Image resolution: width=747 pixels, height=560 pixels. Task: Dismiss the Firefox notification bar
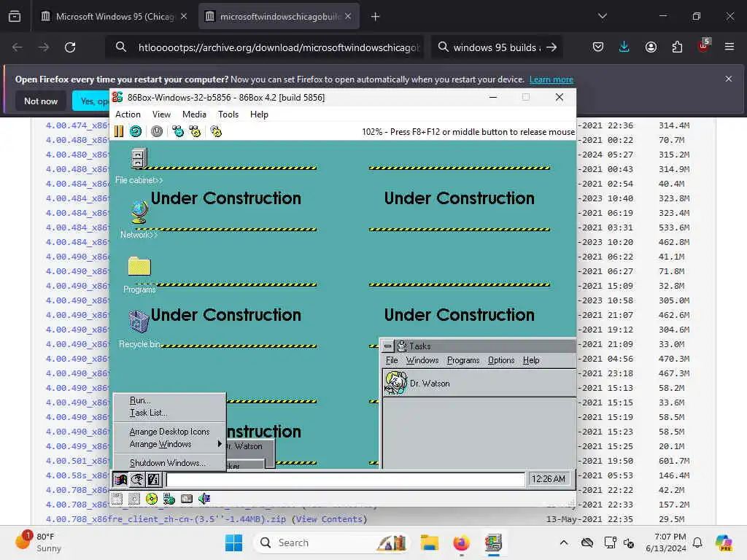(729, 79)
